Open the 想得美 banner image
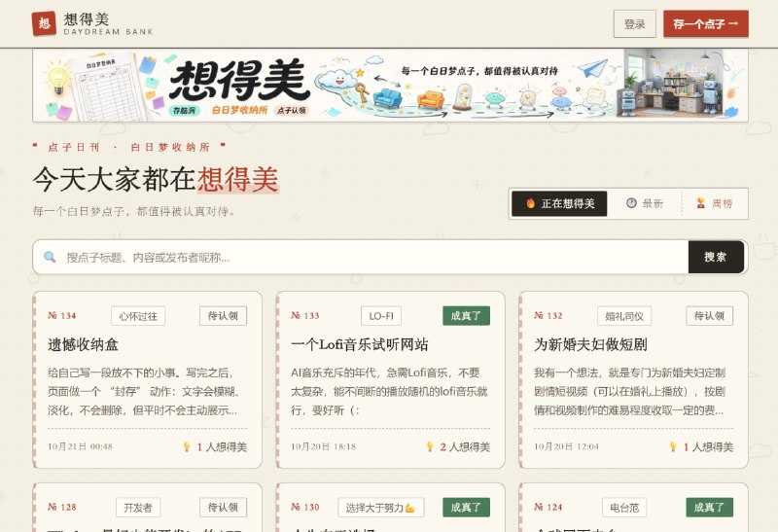Viewport: 778px width, 532px height. (390, 86)
